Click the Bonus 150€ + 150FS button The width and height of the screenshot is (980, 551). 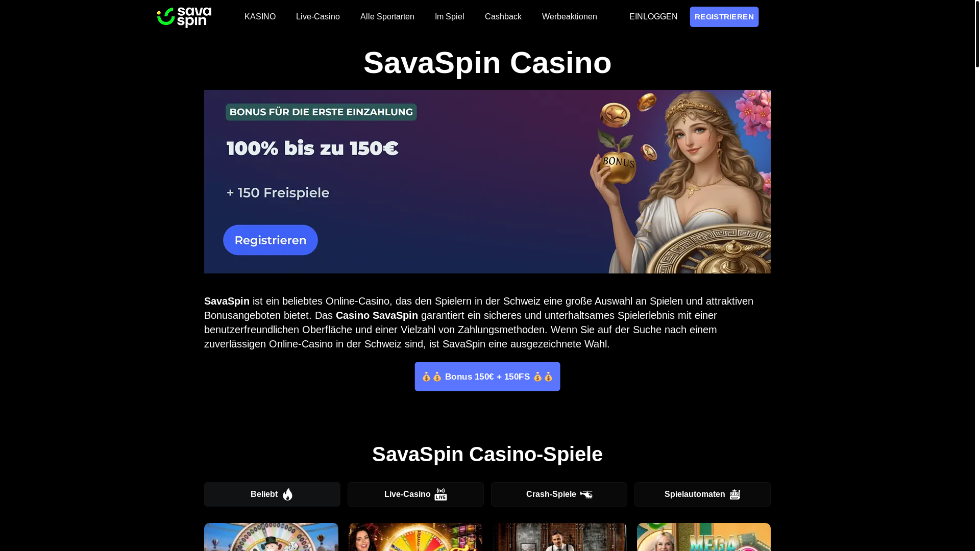click(487, 377)
